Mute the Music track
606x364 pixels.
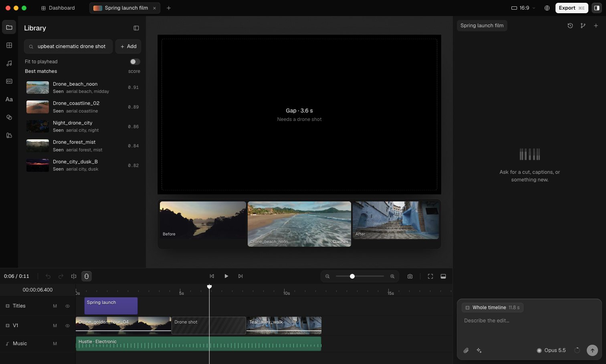[x=55, y=344]
